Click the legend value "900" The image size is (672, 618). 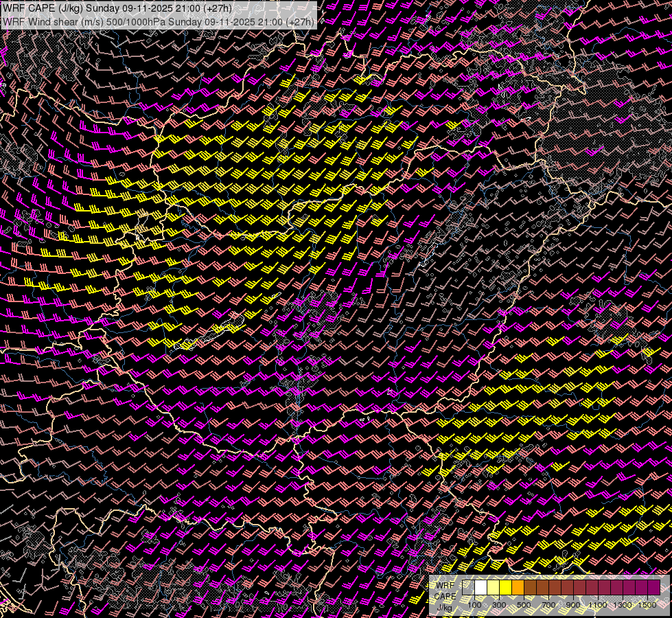coord(573,605)
